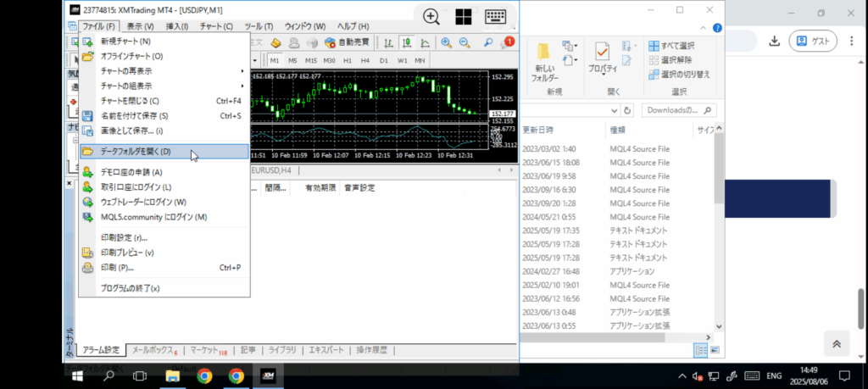Select the H1 timeframe button

(347, 60)
